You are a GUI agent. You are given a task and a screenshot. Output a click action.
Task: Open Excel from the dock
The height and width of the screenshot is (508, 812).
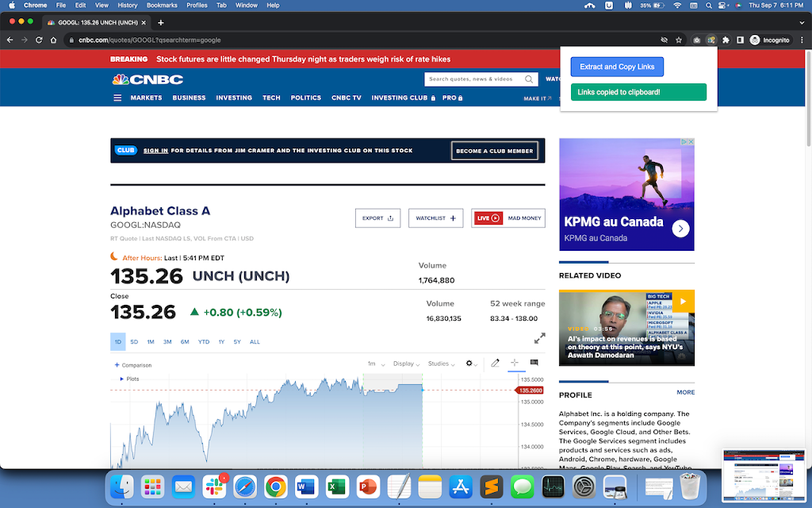(x=337, y=487)
